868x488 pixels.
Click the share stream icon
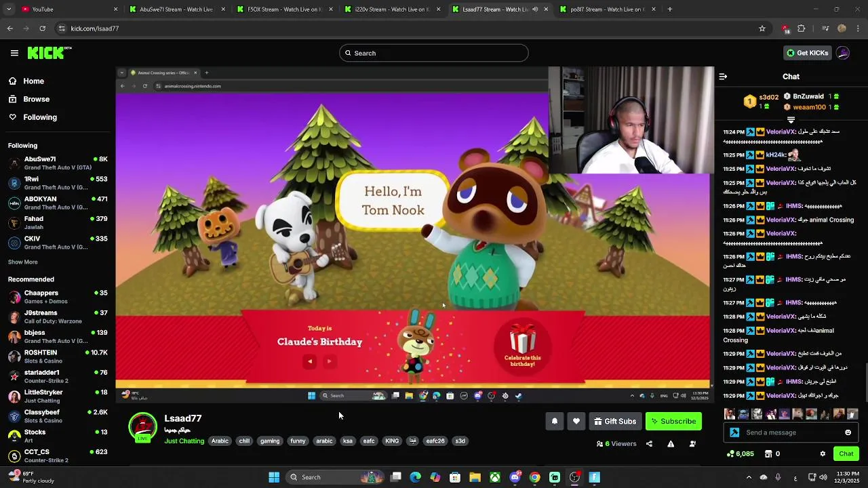pos(649,444)
